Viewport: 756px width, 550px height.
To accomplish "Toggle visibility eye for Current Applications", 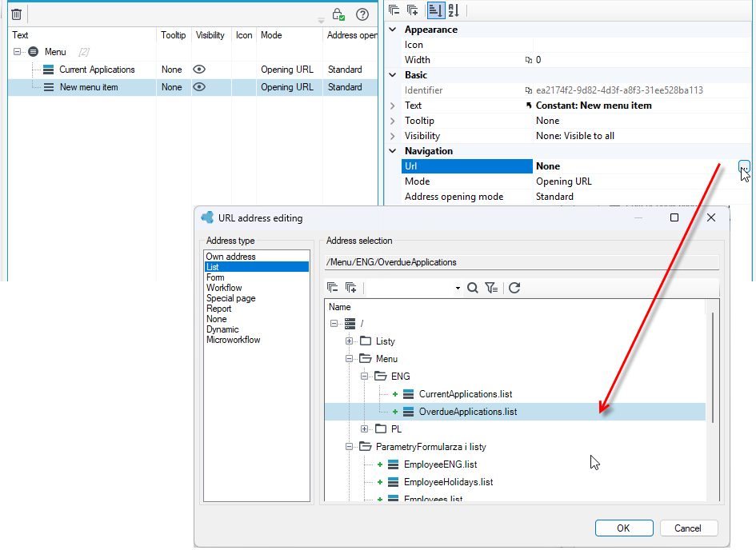I will point(199,70).
